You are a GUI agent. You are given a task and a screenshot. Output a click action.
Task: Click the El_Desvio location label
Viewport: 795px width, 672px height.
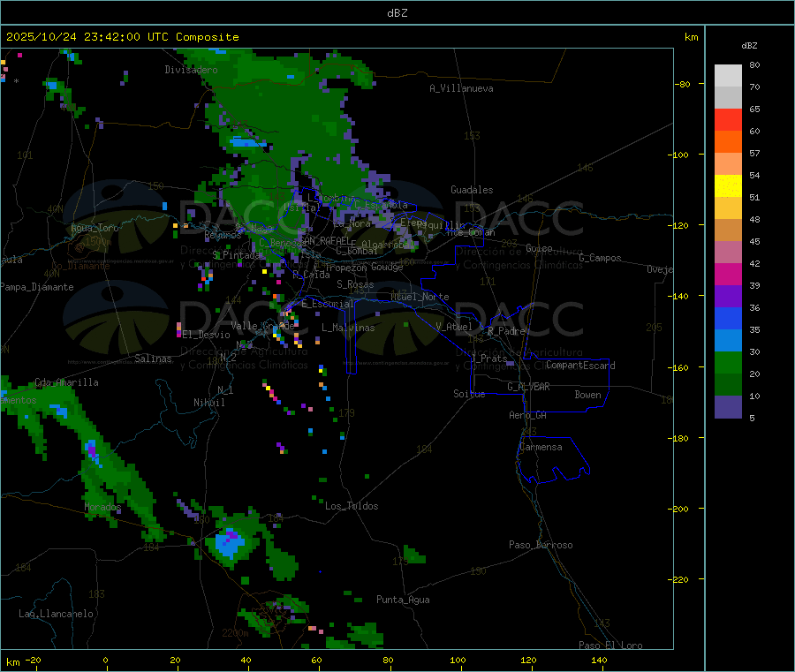click(207, 335)
